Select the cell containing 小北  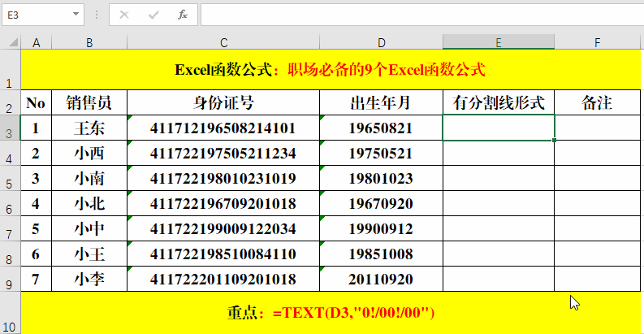pos(89,203)
